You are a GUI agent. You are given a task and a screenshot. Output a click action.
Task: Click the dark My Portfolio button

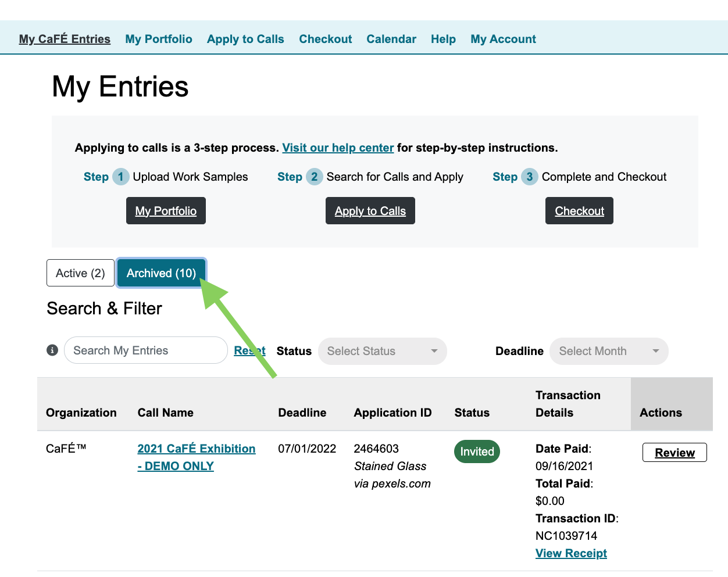[x=166, y=211]
